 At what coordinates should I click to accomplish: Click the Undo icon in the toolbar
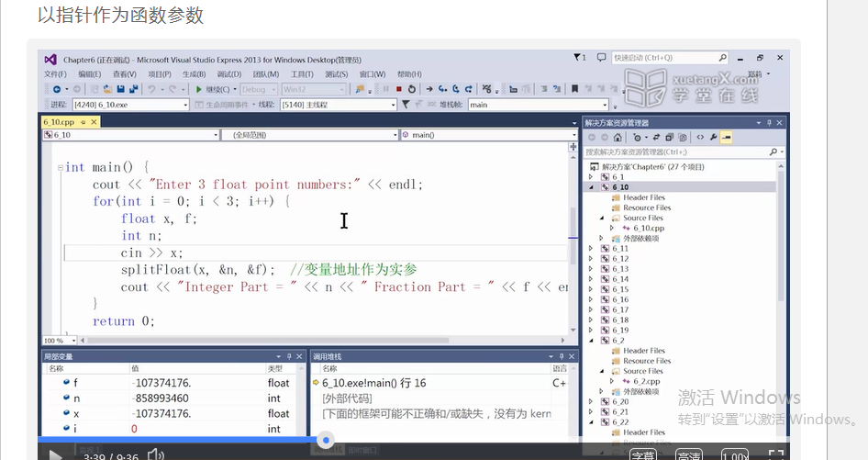tap(151, 89)
